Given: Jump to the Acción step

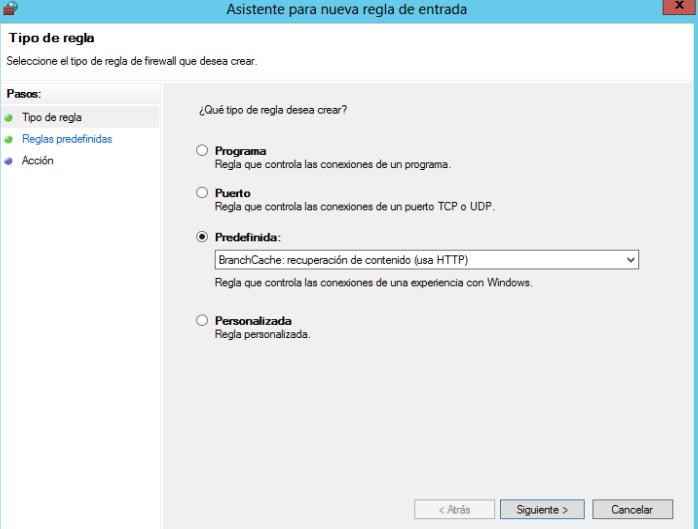Looking at the screenshot, I should (37, 160).
